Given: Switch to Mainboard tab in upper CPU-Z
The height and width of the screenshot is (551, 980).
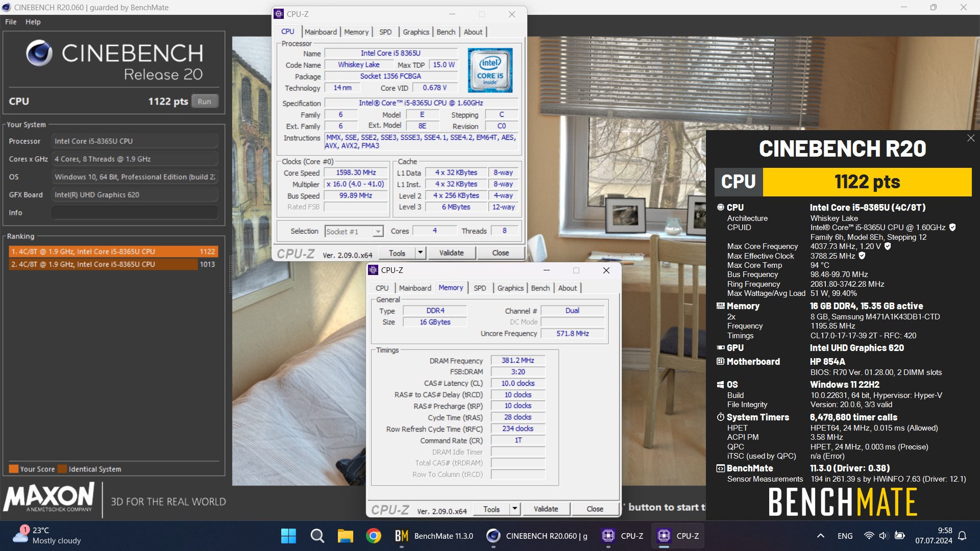Looking at the screenshot, I should 321,32.
